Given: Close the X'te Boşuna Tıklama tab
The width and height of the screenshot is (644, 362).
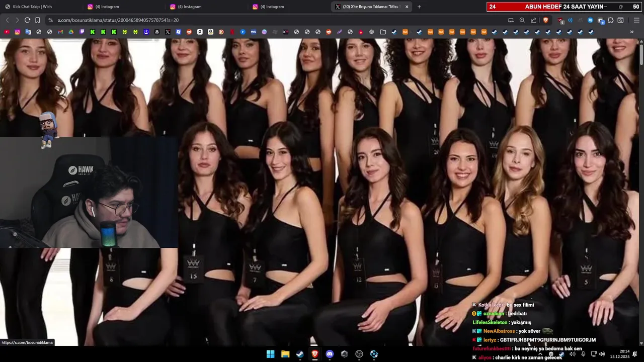Looking at the screenshot, I should (x=407, y=7).
